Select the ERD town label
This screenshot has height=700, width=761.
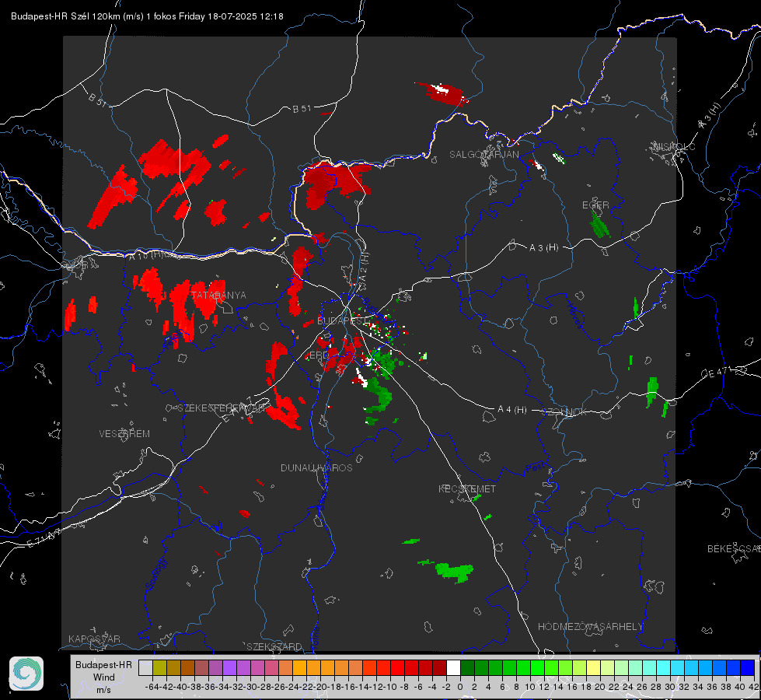click(x=319, y=355)
